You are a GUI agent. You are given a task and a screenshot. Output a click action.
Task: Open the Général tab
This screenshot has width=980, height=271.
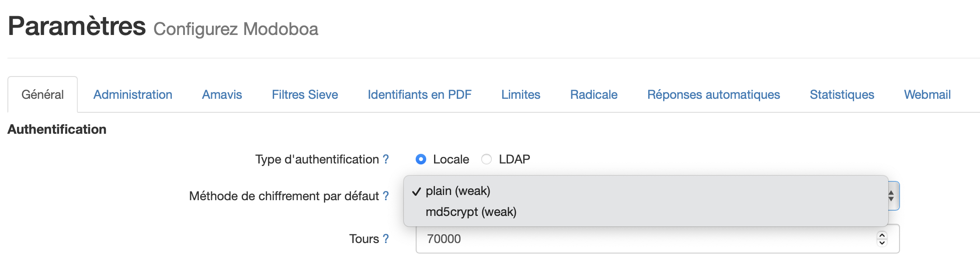point(42,94)
